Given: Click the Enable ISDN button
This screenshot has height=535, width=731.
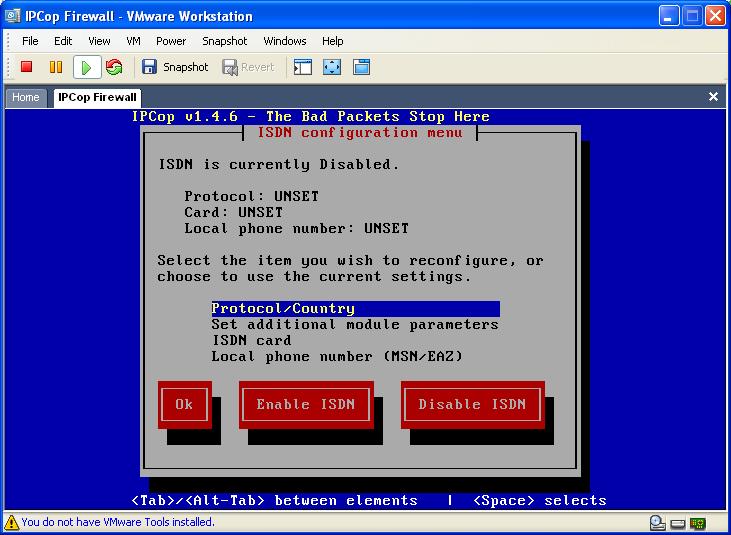Looking at the screenshot, I should 306,405.
